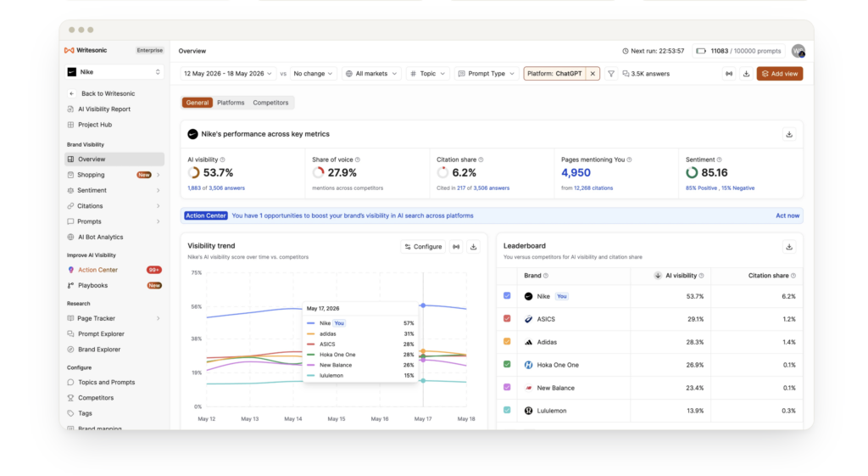Open the All markets dropdown

pyautogui.click(x=371, y=74)
